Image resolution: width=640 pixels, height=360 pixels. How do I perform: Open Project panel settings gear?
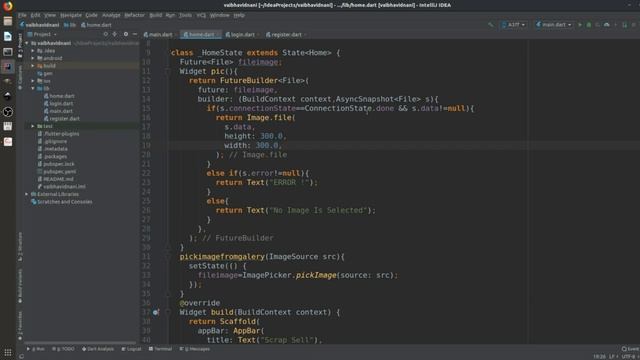pos(126,34)
